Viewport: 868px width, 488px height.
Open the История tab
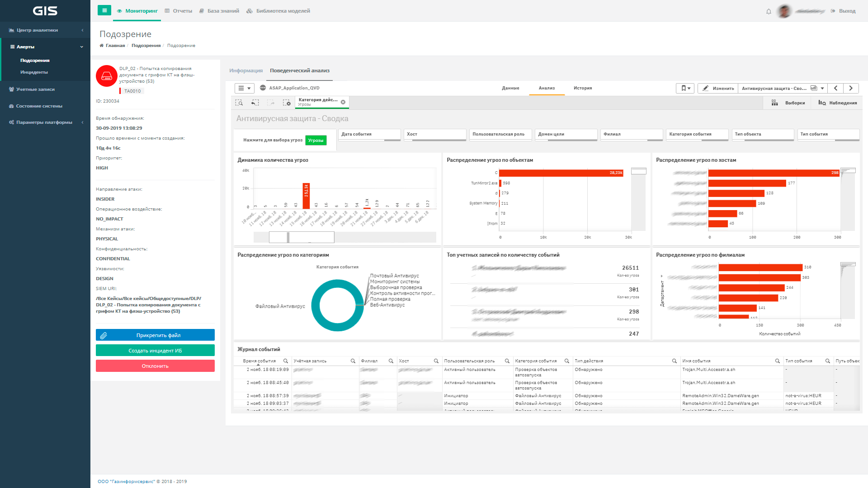point(582,88)
